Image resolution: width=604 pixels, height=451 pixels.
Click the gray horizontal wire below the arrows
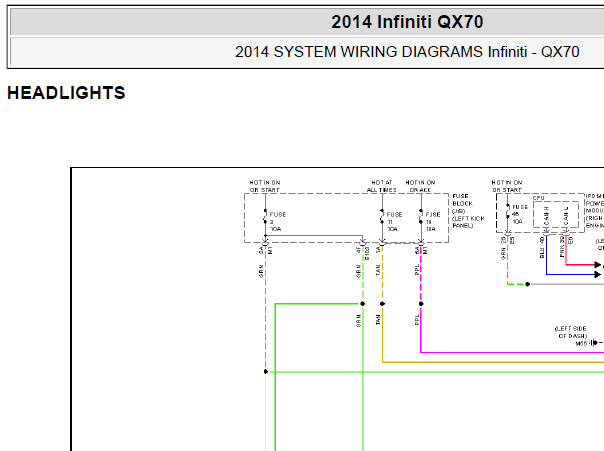coord(567,284)
